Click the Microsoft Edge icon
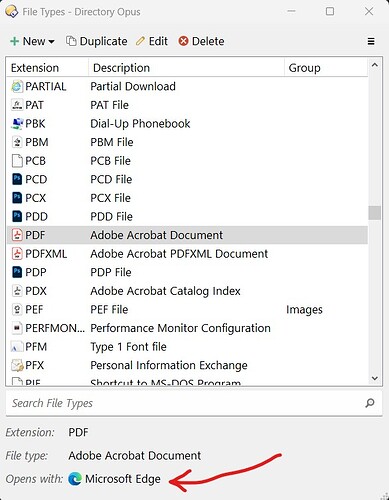Image resolution: width=389 pixels, height=500 pixels. [x=75, y=479]
